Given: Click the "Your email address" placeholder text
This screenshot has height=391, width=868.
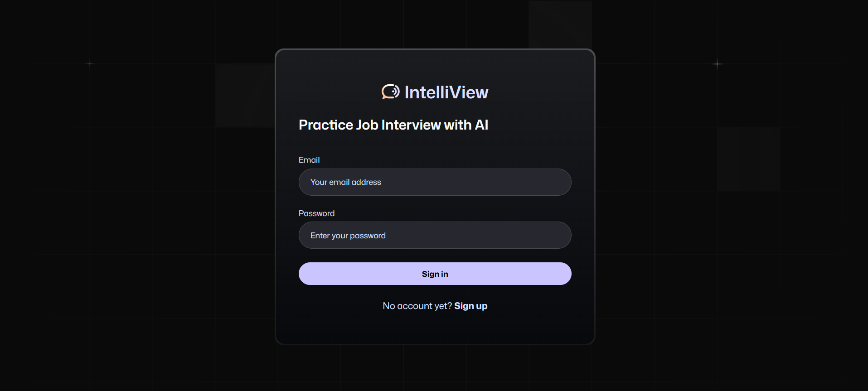Looking at the screenshot, I should pyautogui.click(x=345, y=182).
